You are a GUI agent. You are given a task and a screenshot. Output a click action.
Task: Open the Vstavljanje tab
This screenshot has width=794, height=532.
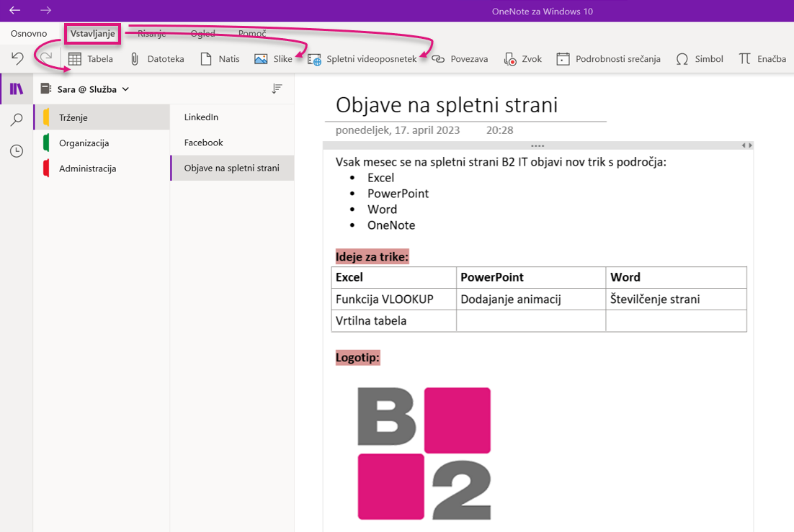coord(93,34)
